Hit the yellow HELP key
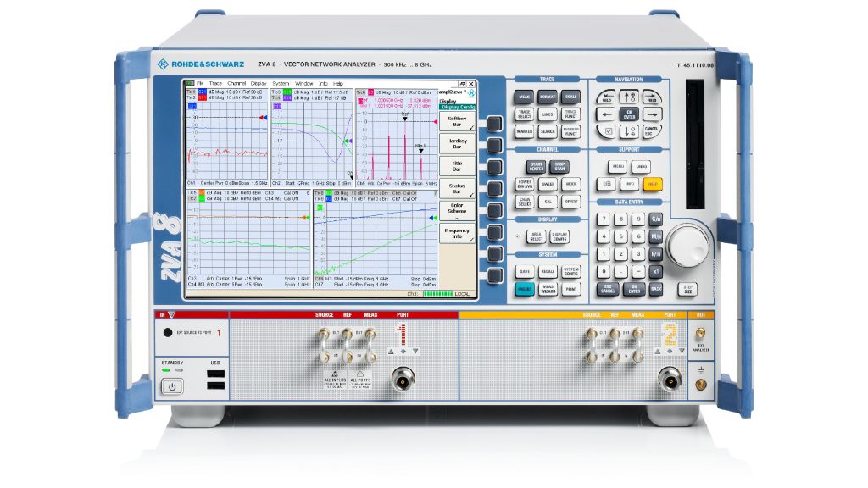 [x=653, y=184]
